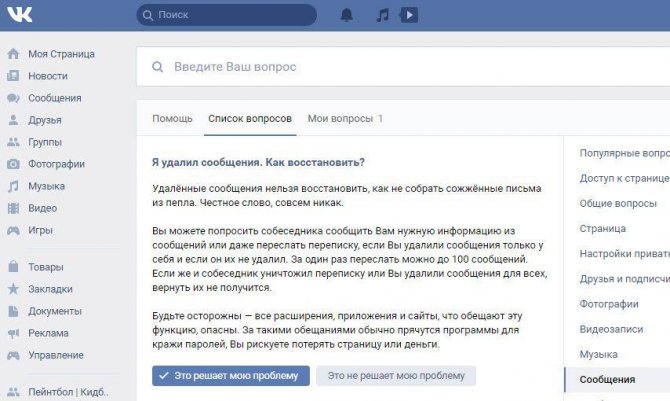Open the notifications bell icon
The height and width of the screenshot is (401, 670).
tap(347, 15)
